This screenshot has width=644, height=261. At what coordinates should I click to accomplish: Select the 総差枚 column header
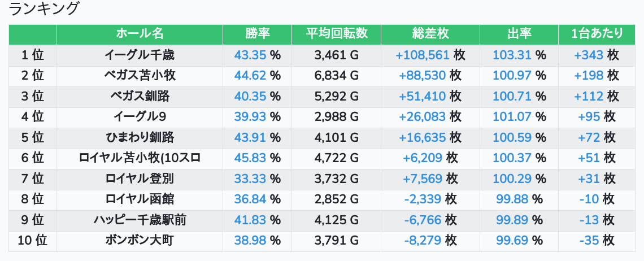click(x=430, y=34)
